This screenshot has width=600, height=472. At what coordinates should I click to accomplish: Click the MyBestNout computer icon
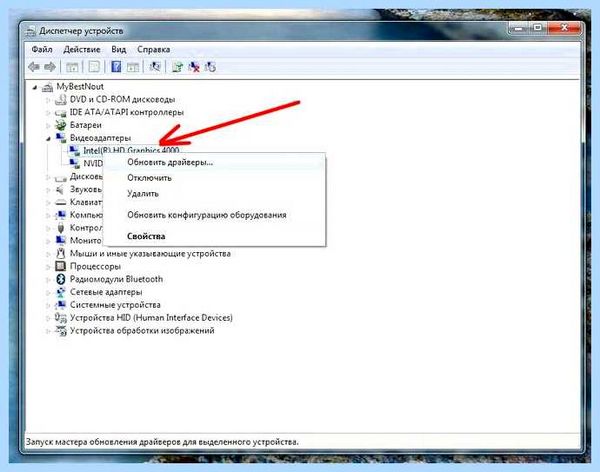pos(47,87)
